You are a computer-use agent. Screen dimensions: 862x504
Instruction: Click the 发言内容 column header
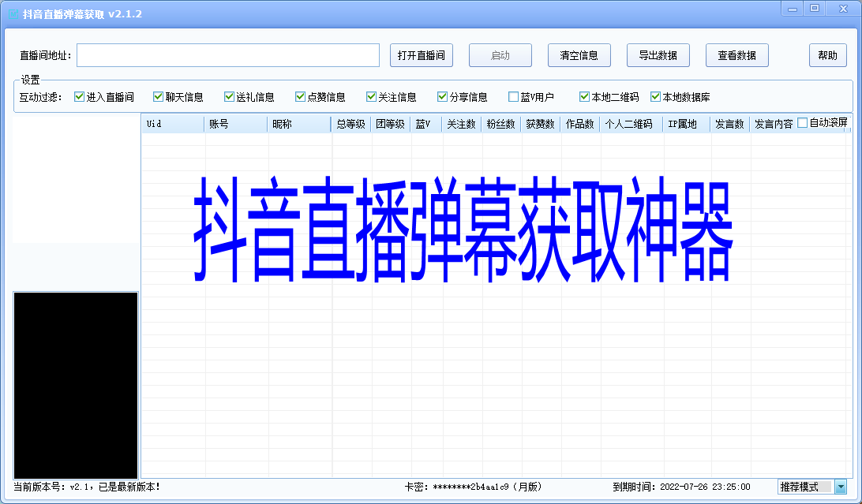click(x=774, y=124)
